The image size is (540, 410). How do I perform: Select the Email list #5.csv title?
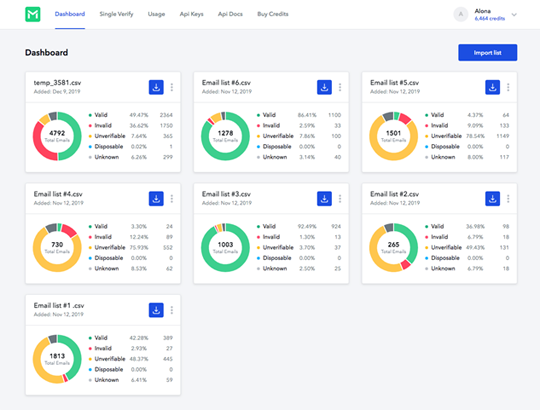tap(395, 83)
